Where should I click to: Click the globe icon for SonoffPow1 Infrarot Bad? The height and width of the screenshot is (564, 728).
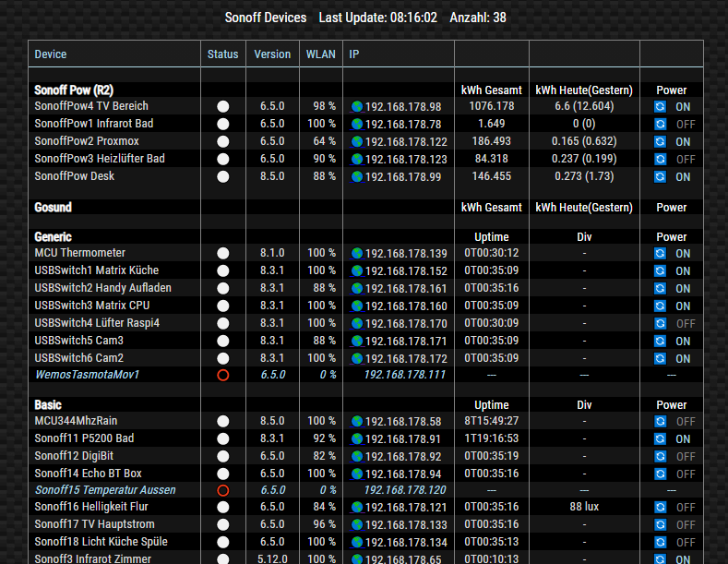[x=356, y=124]
